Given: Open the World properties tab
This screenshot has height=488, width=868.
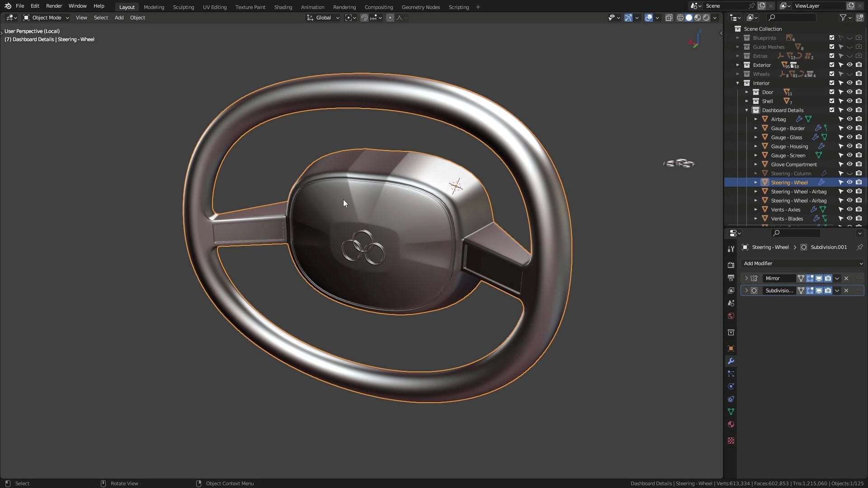Looking at the screenshot, I should (731, 316).
